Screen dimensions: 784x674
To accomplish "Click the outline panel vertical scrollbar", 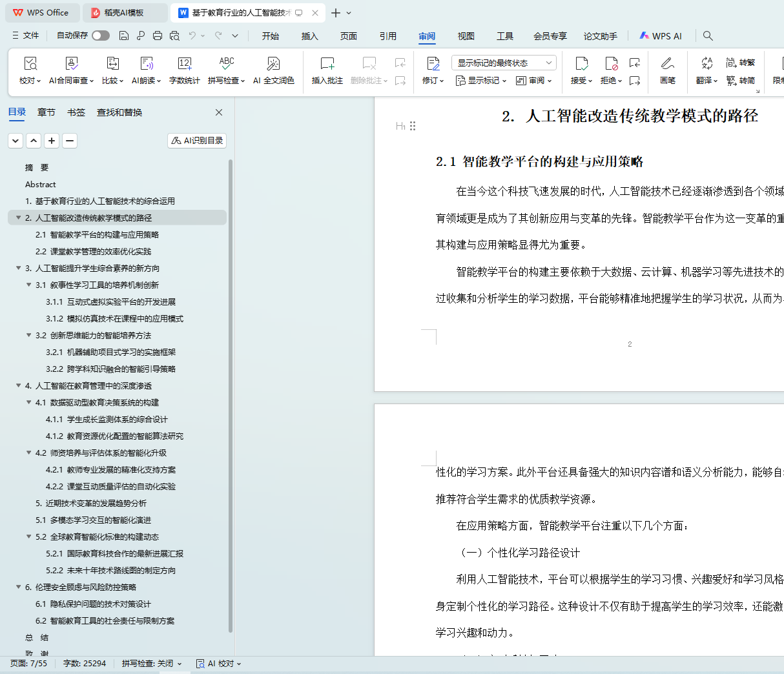I will pos(231,387).
